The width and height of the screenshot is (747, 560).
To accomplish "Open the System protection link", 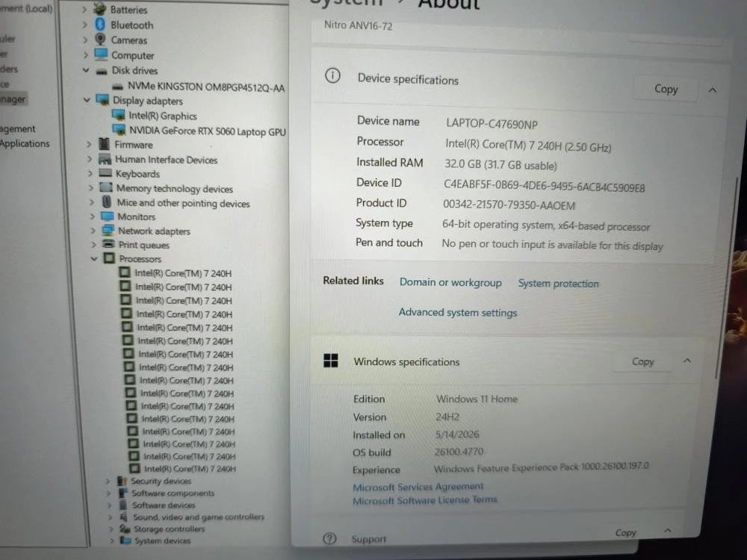I will point(558,283).
